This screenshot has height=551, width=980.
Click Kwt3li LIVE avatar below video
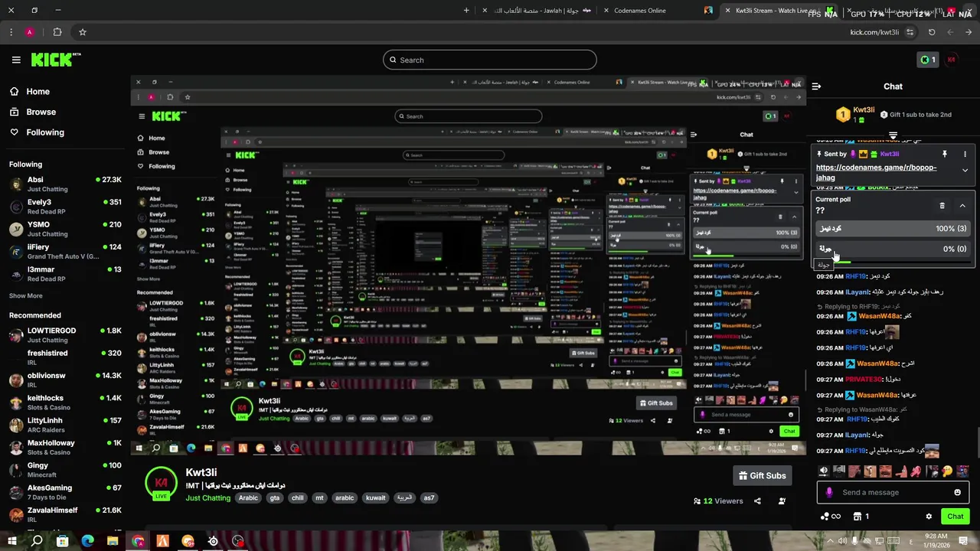pyautogui.click(x=161, y=483)
